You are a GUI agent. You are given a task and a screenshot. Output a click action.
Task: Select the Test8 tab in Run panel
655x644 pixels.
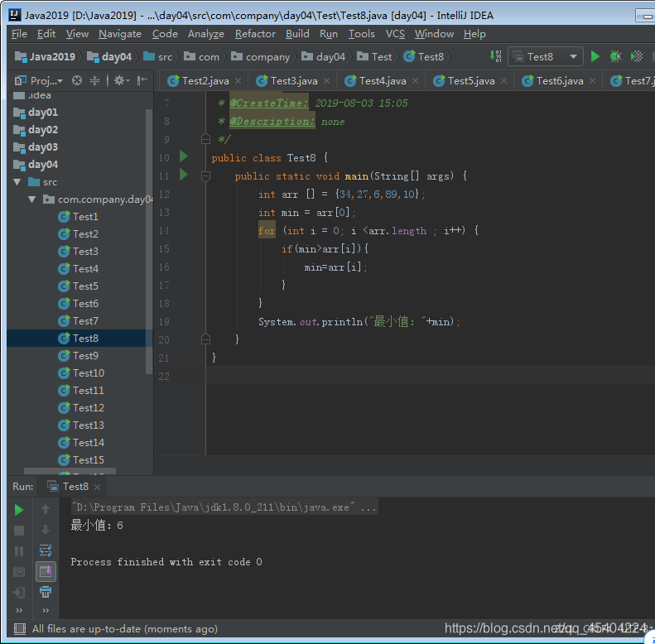tap(74, 487)
